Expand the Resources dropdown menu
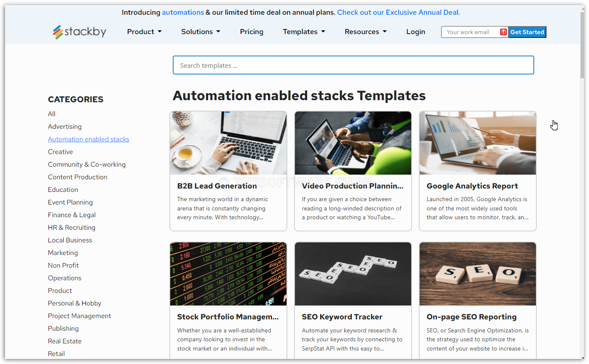589x364 pixels. click(x=366, y=32)
